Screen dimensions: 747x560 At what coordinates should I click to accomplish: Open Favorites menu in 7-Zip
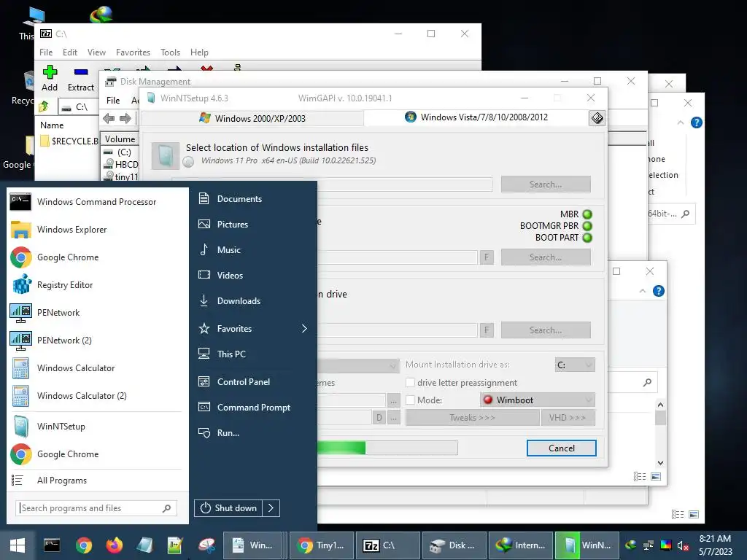(x=133, y=52)
